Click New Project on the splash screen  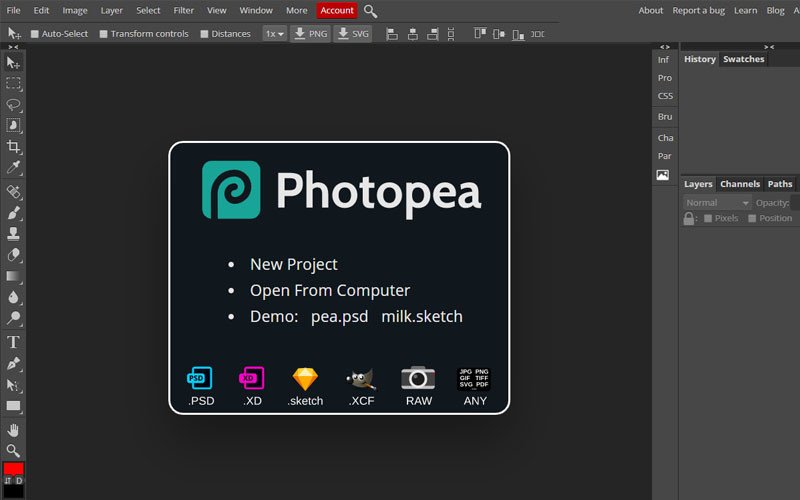[294, 264]
